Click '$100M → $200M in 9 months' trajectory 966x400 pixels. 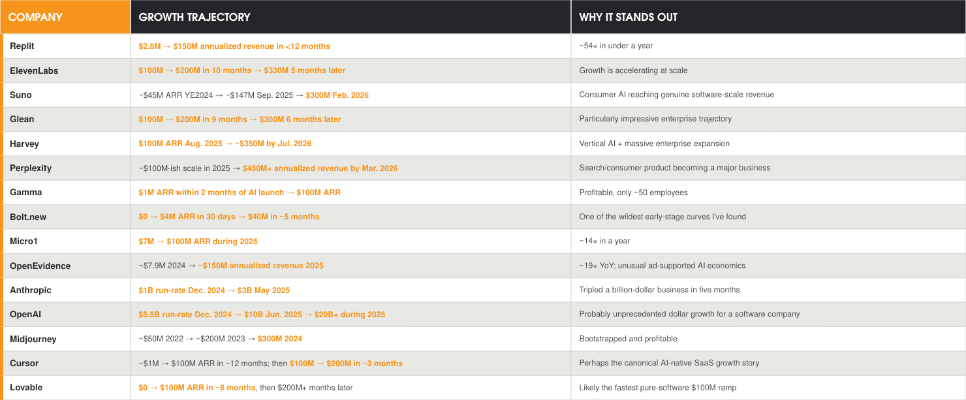click(351, 120)
